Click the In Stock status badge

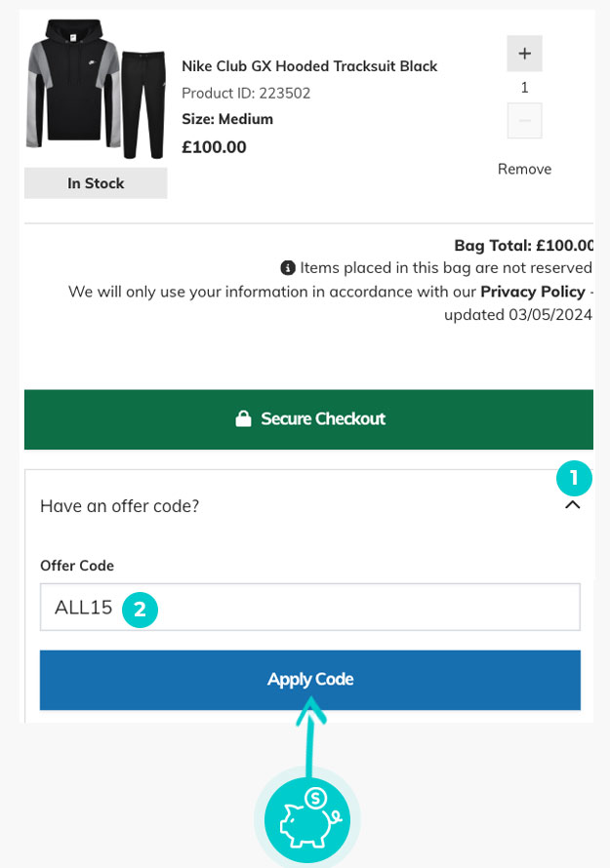(96, 183)
